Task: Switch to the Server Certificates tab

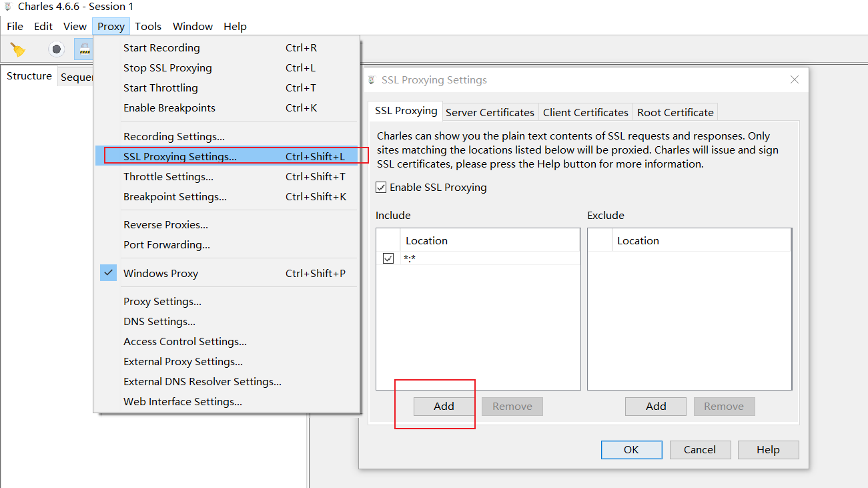Action: tap(490, 112)
